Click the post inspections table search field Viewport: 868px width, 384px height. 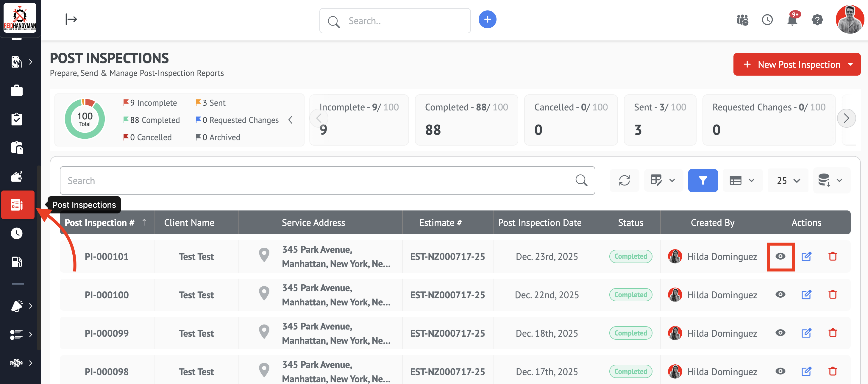coord(317,181)
